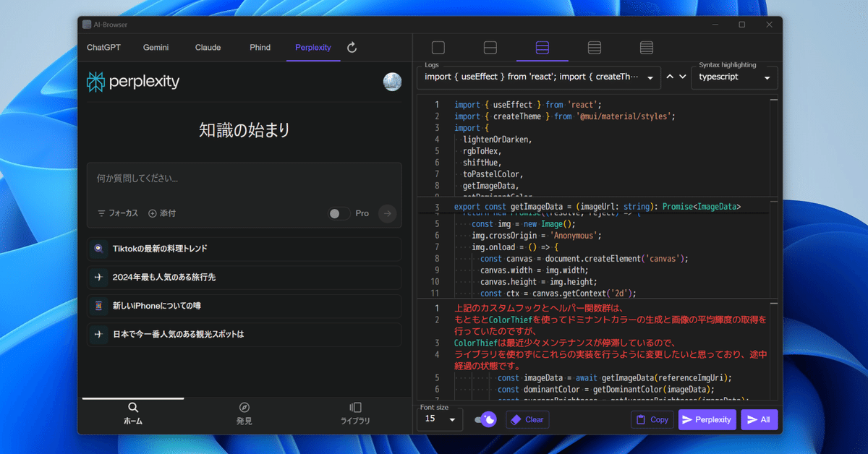This screenshot has height=454, width=868.
Task: Click the airplane icon beside 2024年最も人気のある旅行先
Action: click(x=99, y=277)
